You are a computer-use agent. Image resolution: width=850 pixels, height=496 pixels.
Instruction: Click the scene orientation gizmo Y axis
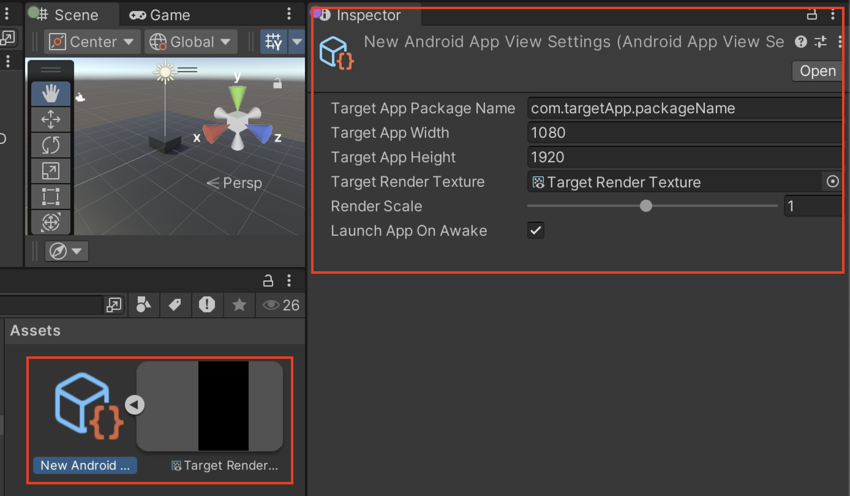[x=237, y=96]
